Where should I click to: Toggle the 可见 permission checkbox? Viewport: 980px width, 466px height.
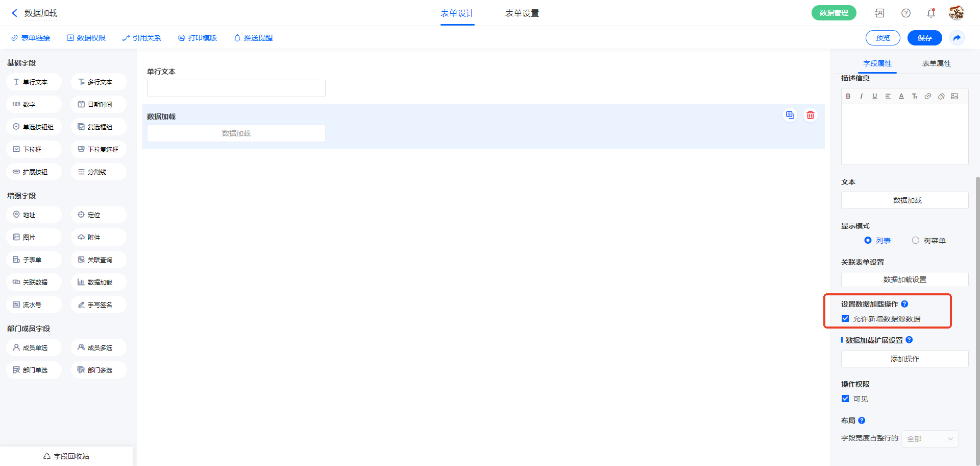click(x=845, y=399)
